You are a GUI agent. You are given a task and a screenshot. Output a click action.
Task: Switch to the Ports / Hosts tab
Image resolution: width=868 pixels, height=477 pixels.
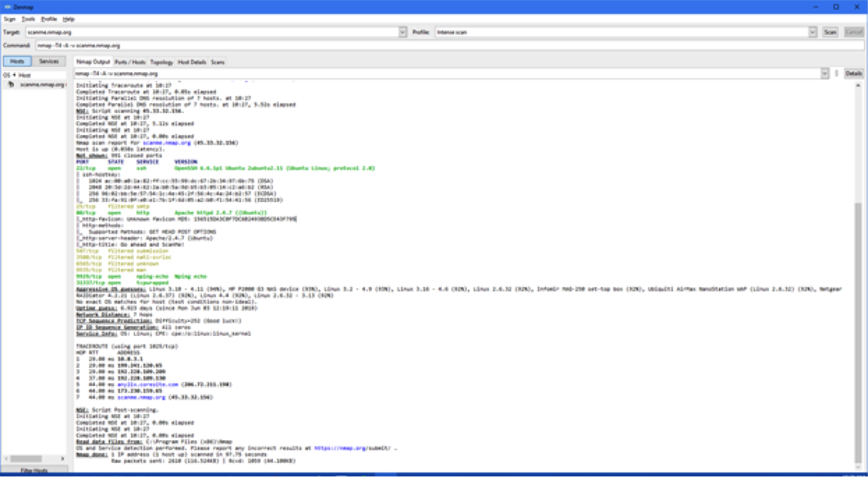[130, 62]
